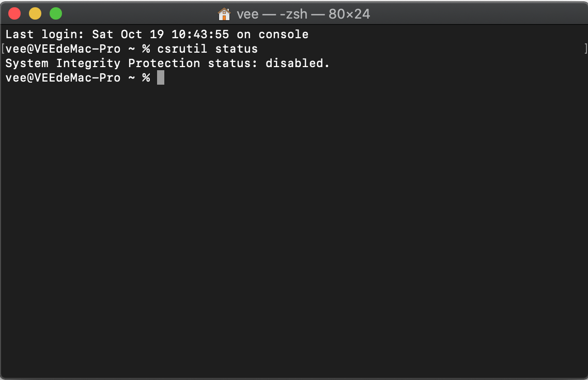
Task: Minimize the window using the yellow button
Action: pyautogui.click(x=35, y=13)
